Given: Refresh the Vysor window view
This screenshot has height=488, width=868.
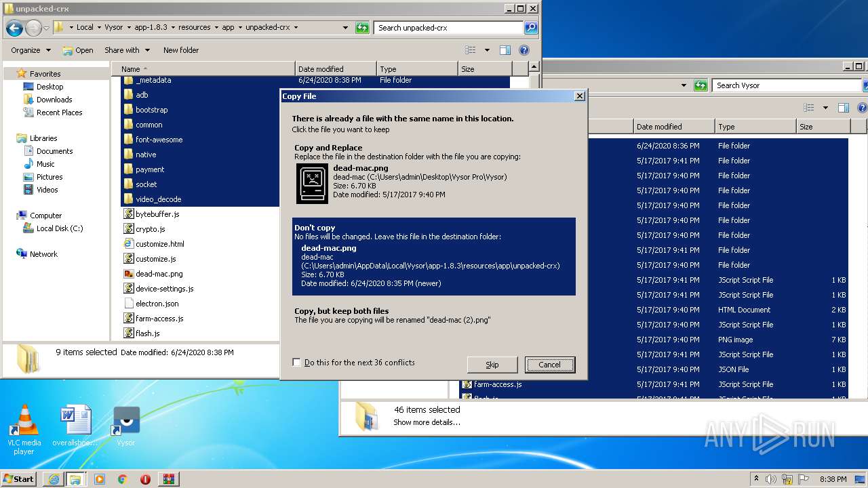Looking at the screenshot, I should click(x=701, y=85).
